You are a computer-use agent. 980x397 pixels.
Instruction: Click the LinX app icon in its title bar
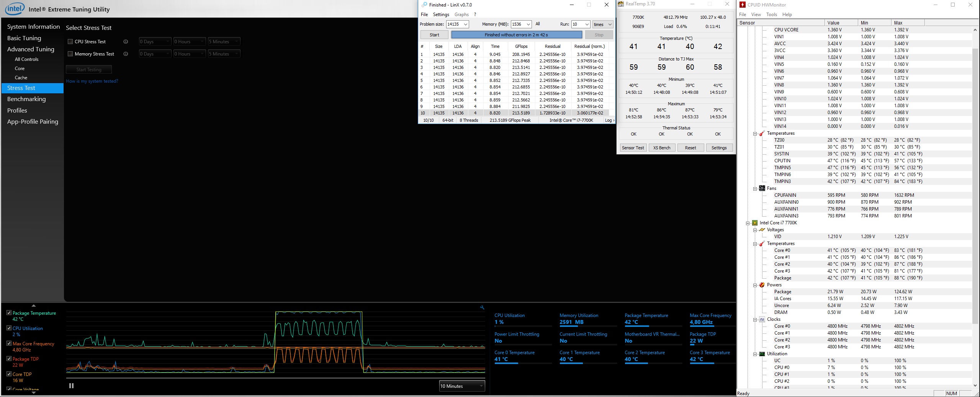pos(424,5)
